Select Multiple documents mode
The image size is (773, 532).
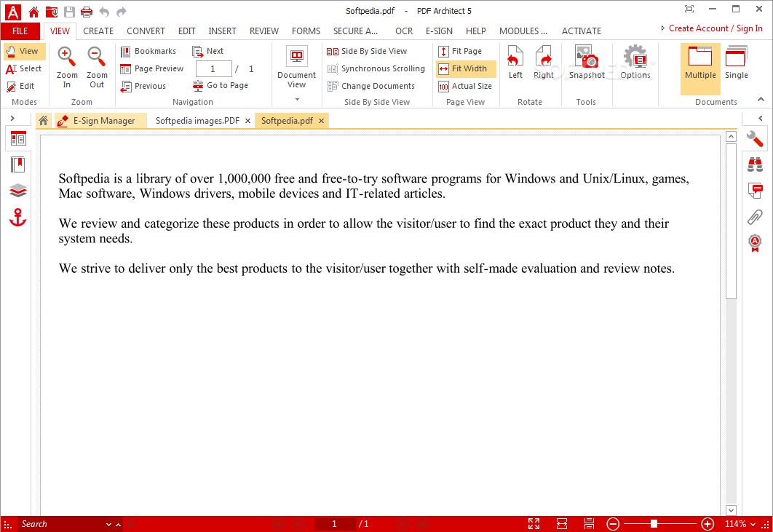700,68
